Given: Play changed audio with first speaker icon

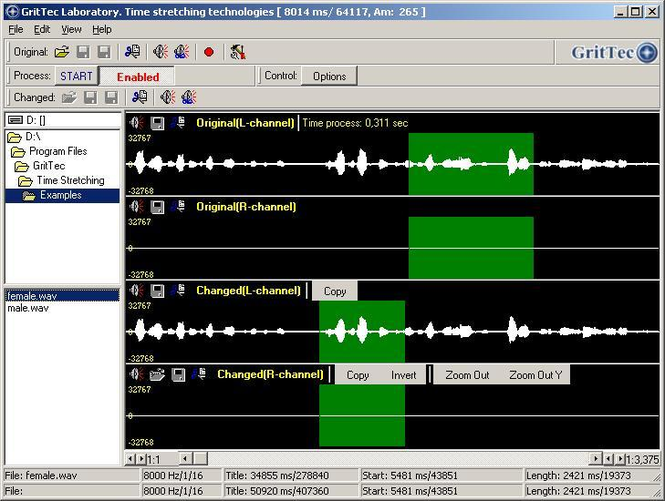Looking at the screenshot, I should (x=168, y=98).
